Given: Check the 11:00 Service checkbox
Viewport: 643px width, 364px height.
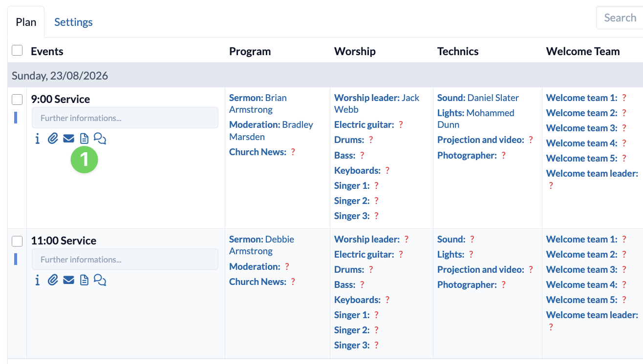Looking at the screenshot, I should coord(17,241).
